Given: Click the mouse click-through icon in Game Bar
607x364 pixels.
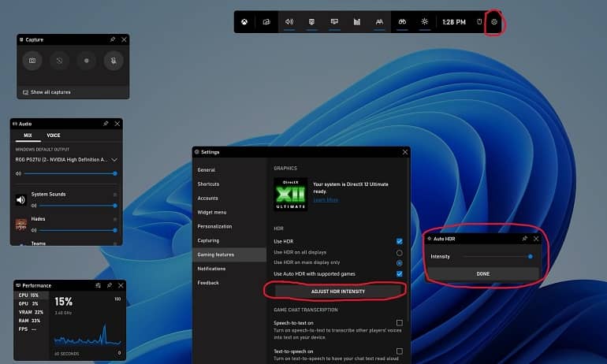Looking at the screenshot, I should pos(479,22).
